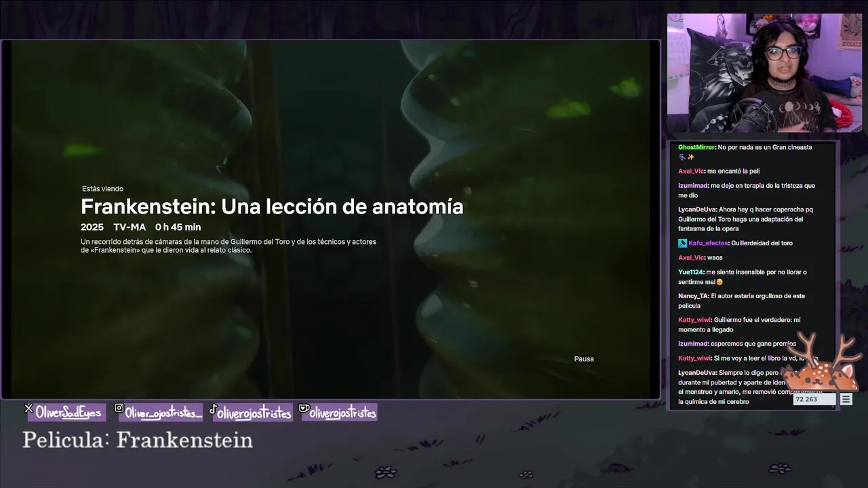Click the TikTok icon beside oliverojostristes
This screenshot has width=868, height=488.
click(213, 409)
